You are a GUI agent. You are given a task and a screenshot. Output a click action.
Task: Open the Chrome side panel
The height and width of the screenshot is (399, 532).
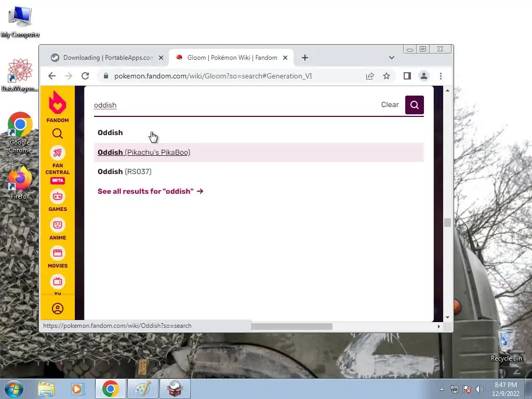[x=407, y=76]
